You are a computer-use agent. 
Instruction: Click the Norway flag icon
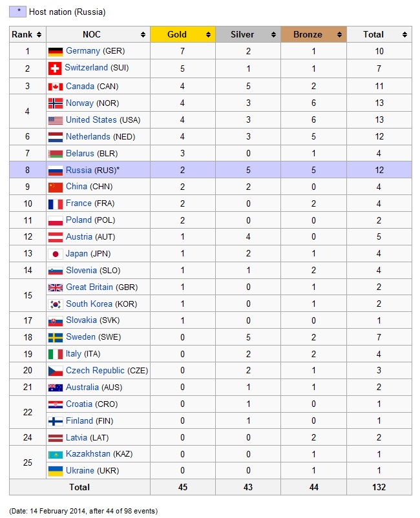pos(56,103)
